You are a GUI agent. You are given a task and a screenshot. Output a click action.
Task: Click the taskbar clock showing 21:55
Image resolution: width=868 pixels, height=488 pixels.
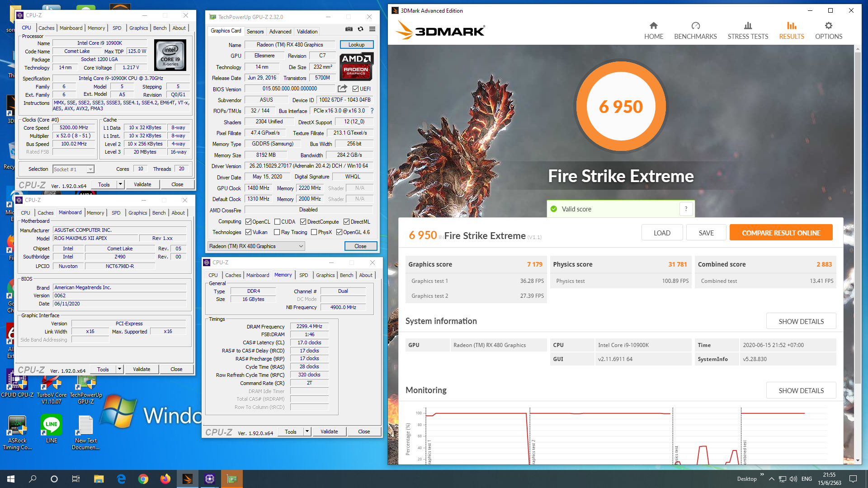[x=829, y=479]
